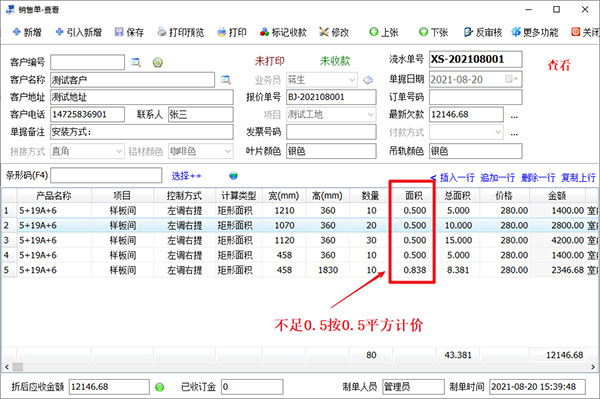Open the 付款方式 dropdown

(x=497, y=132)
